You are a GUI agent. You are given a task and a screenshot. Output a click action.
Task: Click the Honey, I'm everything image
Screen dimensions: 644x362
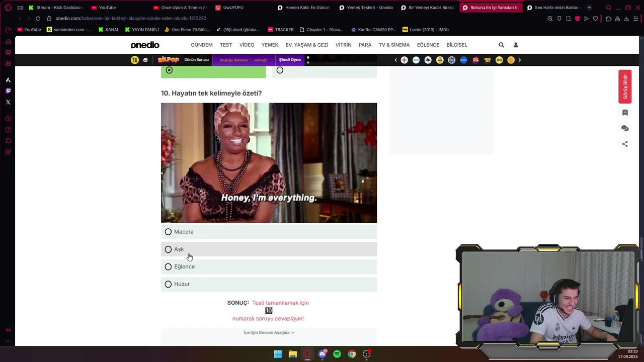coord(269,163)
